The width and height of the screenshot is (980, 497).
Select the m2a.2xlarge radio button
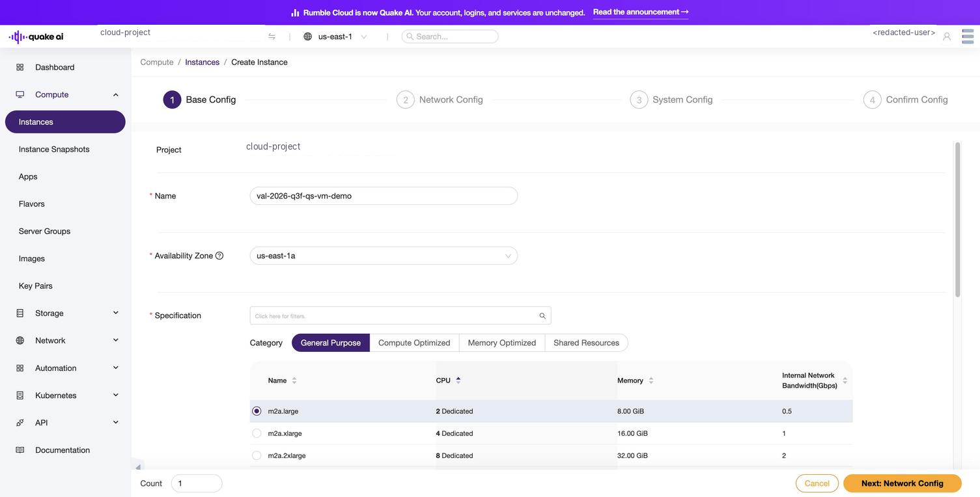pyautogui.click(x=257, y=455)
